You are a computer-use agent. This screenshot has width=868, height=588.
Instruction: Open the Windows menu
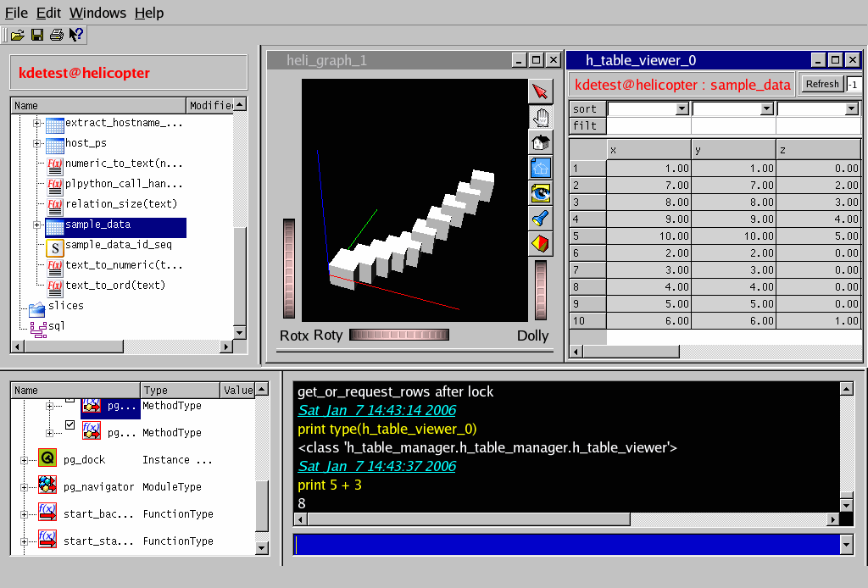(x=97, y=13)
